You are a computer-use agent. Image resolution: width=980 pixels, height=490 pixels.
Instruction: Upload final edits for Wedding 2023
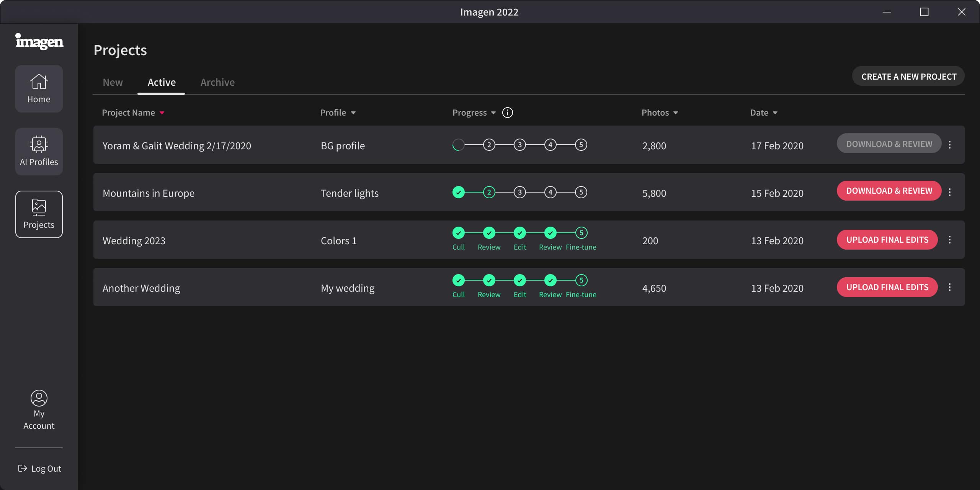coord(887,240)
